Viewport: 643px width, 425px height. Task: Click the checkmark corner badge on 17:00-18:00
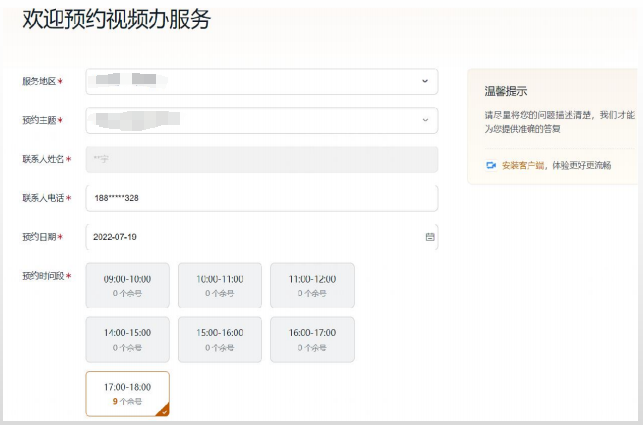point(164,411)
